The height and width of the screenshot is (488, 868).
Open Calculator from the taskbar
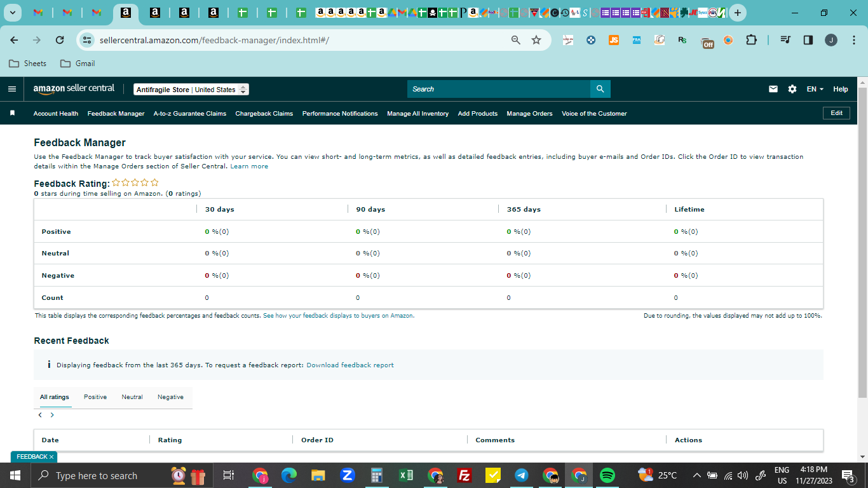(x=377, y=475)
